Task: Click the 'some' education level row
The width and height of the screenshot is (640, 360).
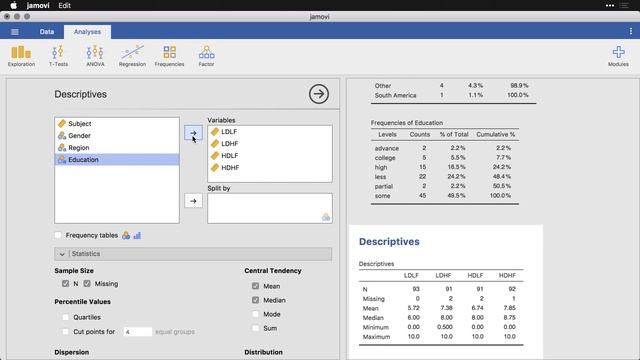Action: pyautogui.click(x=445, y=196)
